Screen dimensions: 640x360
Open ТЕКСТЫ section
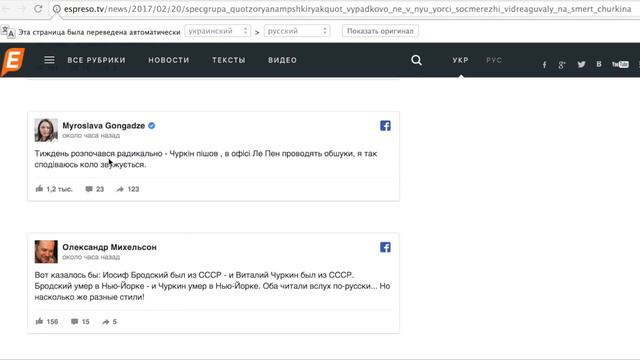coord(229,60)
